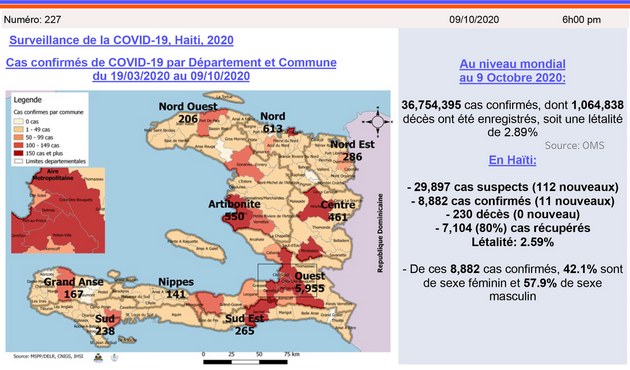Click the 'Centre 461' department label
This screenshot has height=370, width=630.
(x=338, y=211)
